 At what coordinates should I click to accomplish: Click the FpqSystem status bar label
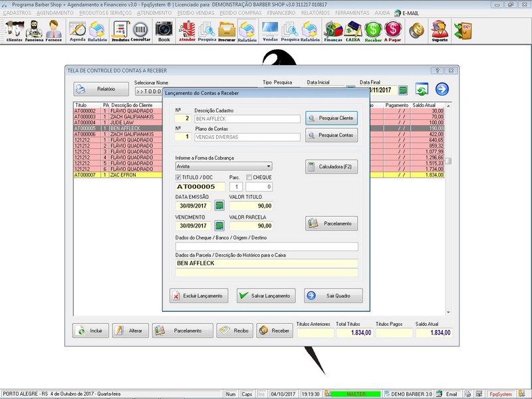501,394
